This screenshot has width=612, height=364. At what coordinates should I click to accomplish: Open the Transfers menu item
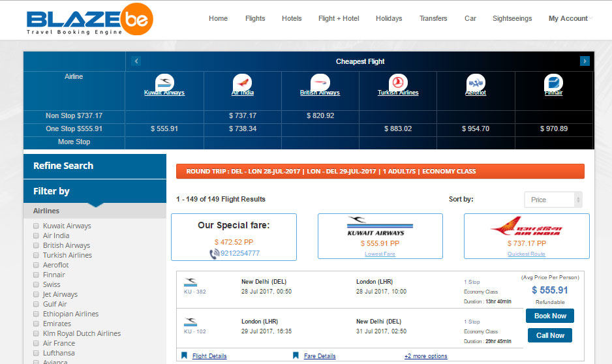pos(433,18)
